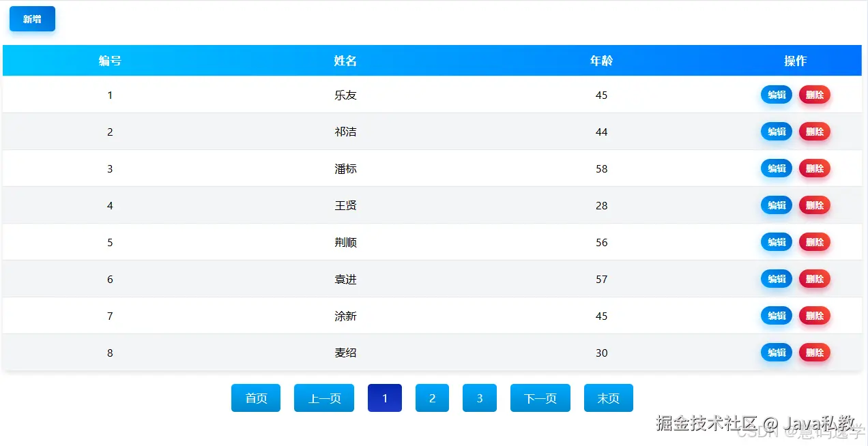Viewport: 868px width, 446px height.
Task: Click age 44 in 祁洁's row
Action: pyautogui.click(x=601, y=132)
